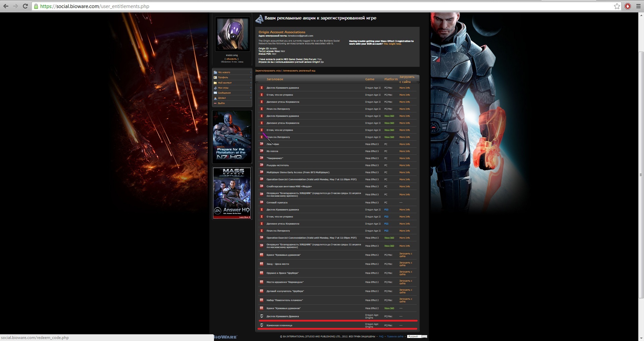This screenshot has width=644, height=341.
Task: Click the red extension icon beside the star
Action: point(628,6)
